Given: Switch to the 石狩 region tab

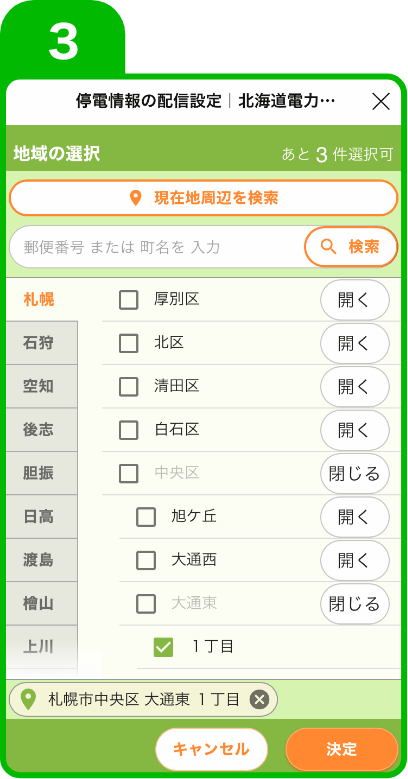Looking at the screenshot, I should [x=41, y=343].
